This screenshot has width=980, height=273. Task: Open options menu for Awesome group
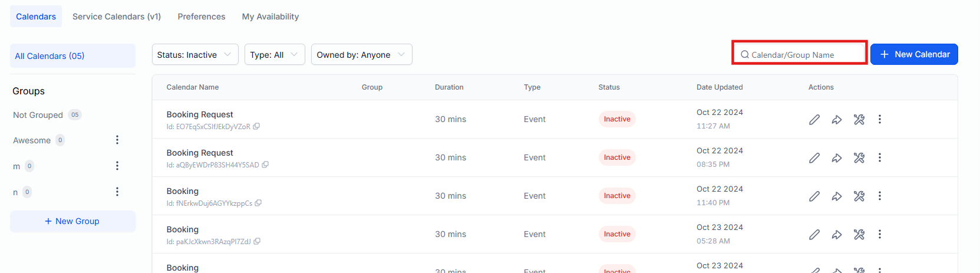pyautogui.click(x=117, y=140)
